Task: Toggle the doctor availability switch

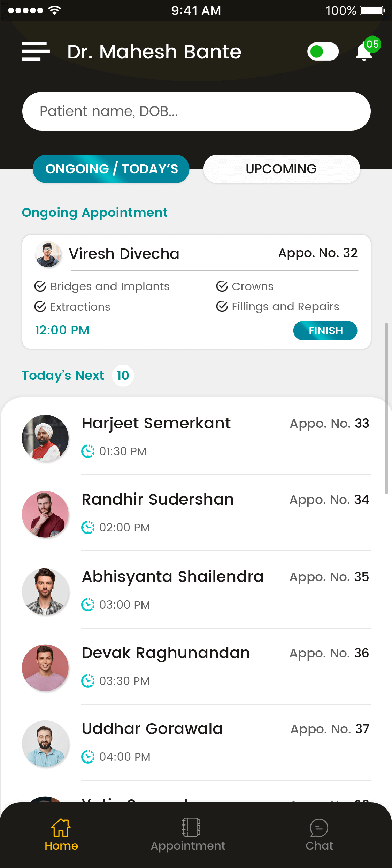Action: pyautogui.click(x=323, y=52)
